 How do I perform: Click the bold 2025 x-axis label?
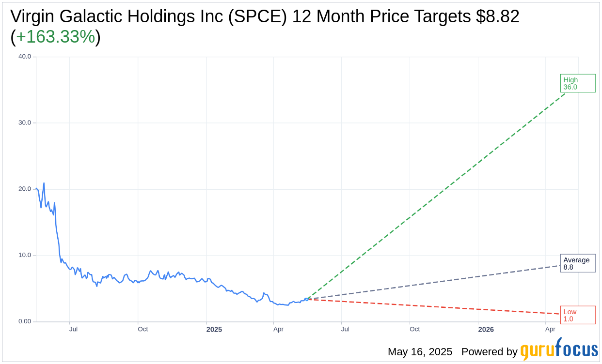pyautogui.click(x=214, y=330)
